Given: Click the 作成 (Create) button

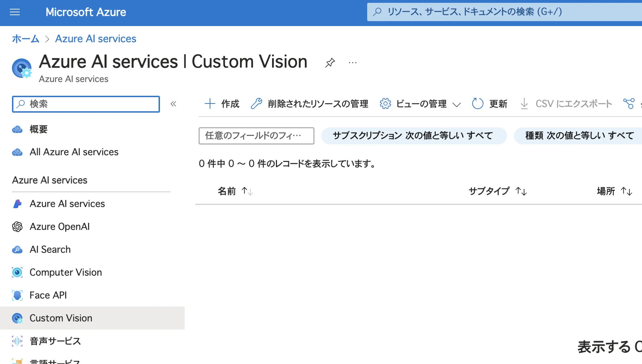Looking at the screenshot, I should (221, 103).
